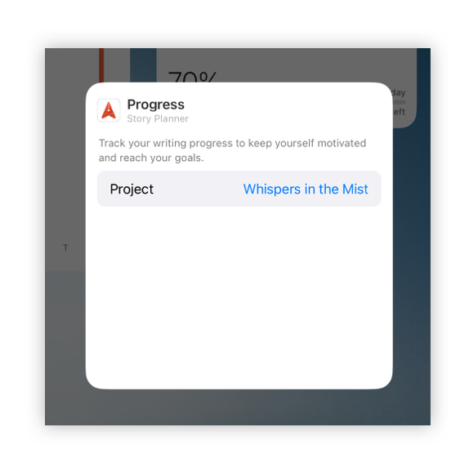
Task: Click the writing progress description text
Action: [232, 150]
